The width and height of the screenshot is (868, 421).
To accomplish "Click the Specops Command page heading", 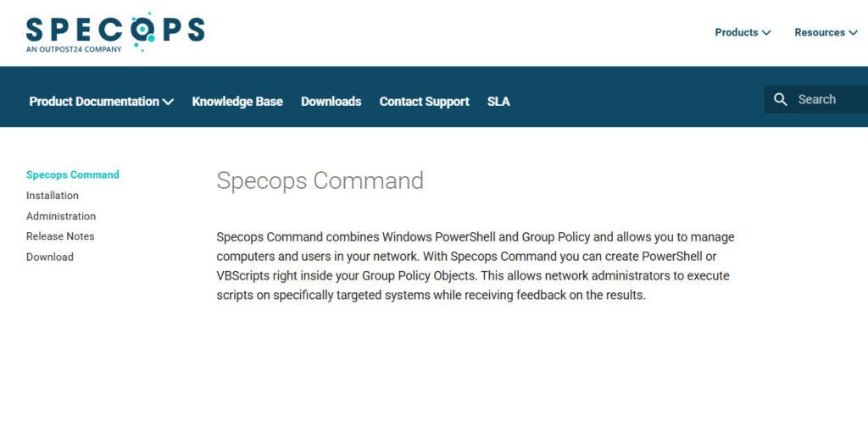I will click(320, 180).
